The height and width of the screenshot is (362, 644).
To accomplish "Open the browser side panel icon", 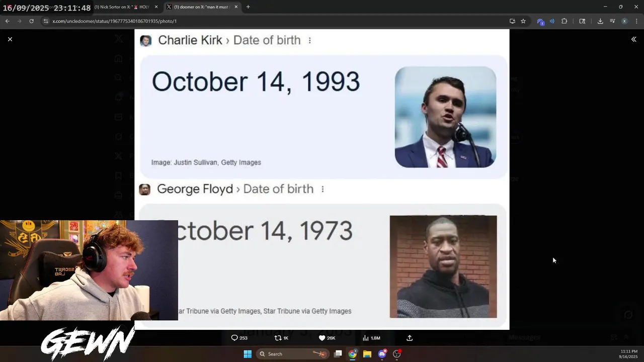I will pos(582,21).
